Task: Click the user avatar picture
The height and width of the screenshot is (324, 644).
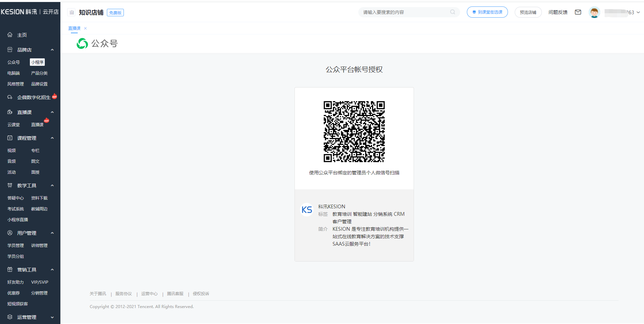Action: pyautogui.click(x=594, y=12)
